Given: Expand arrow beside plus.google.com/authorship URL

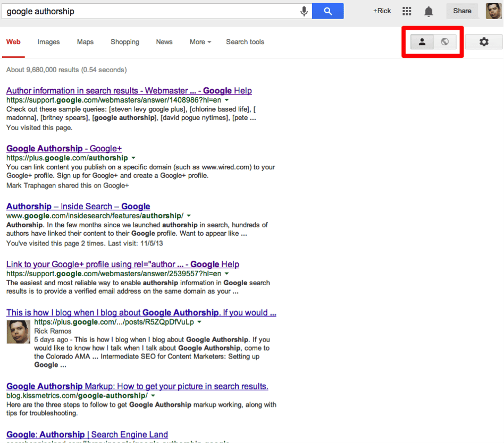Looking at the screenshot, I should 133,158.
